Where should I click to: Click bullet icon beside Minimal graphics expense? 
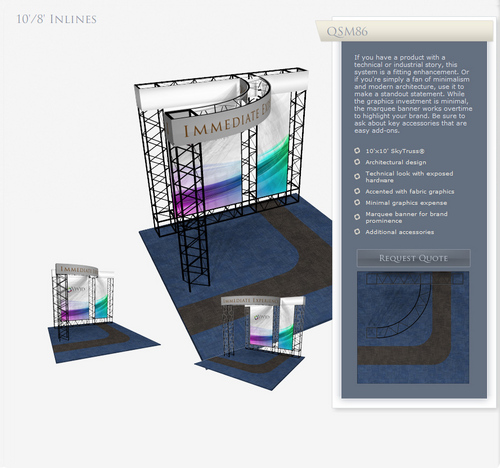coord(357,203)
